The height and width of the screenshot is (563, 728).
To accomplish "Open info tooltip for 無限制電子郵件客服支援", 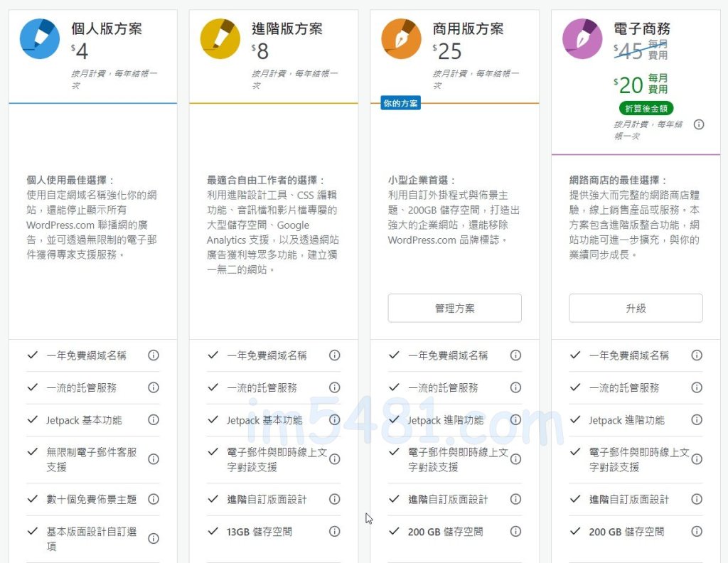I will (154, 459).
